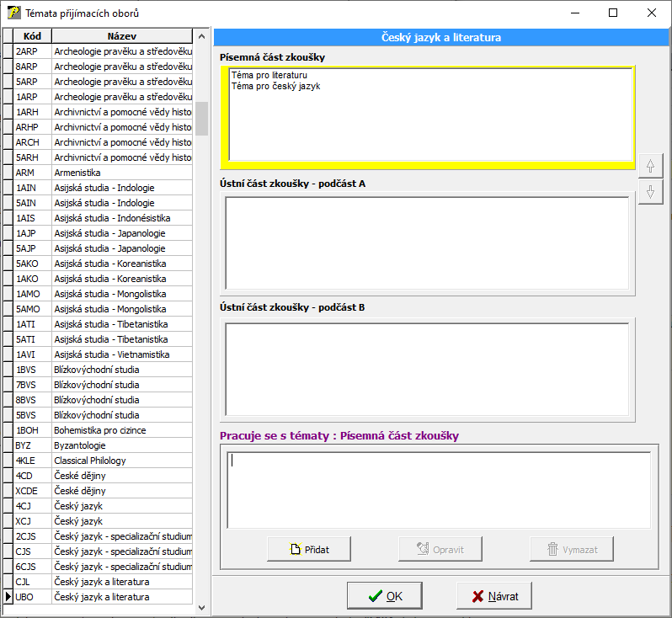Confirm with the OK button

pos(385,596)
